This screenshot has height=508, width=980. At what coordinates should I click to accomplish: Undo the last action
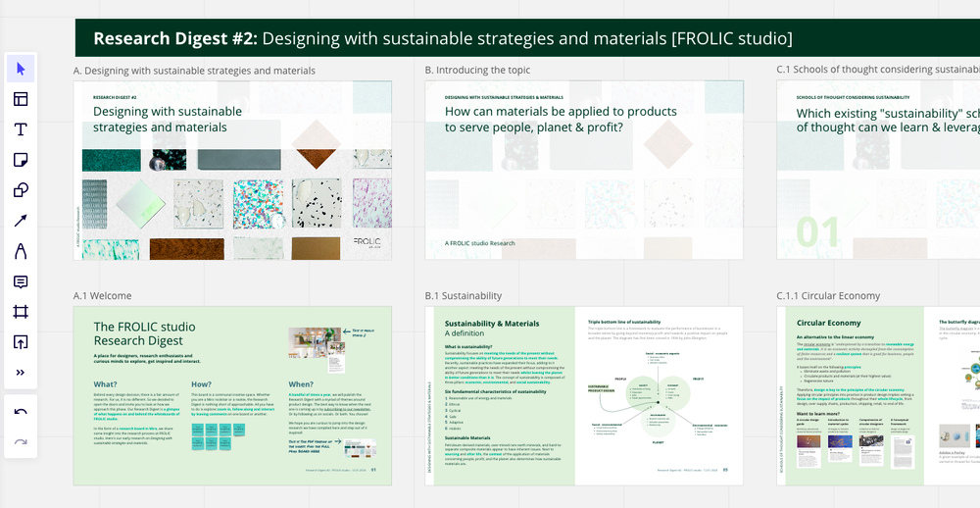(x=21, y=412)
